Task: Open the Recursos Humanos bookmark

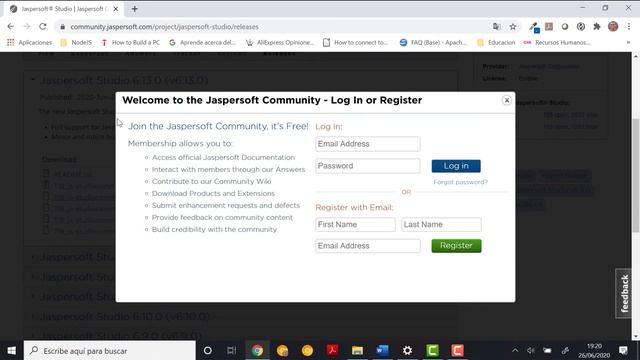Action: [557, 42]
